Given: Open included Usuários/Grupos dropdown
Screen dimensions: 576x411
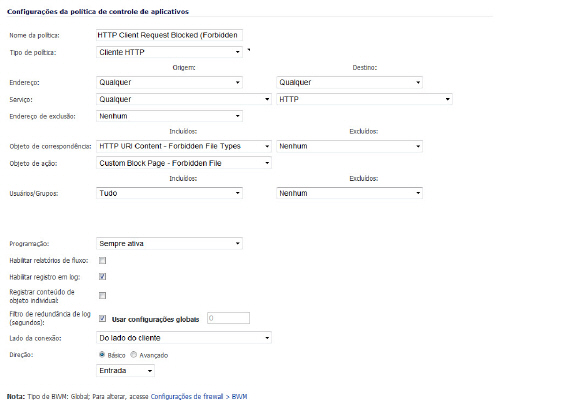Looking at the screenshot, I should pyautogui.click(x=169, y=193).
